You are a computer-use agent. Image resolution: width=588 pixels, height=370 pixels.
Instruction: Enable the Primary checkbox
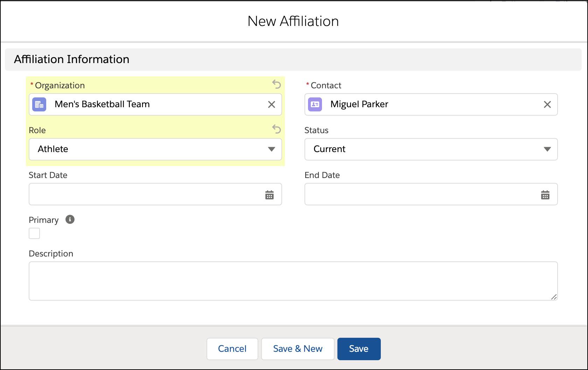pos(34,233)
